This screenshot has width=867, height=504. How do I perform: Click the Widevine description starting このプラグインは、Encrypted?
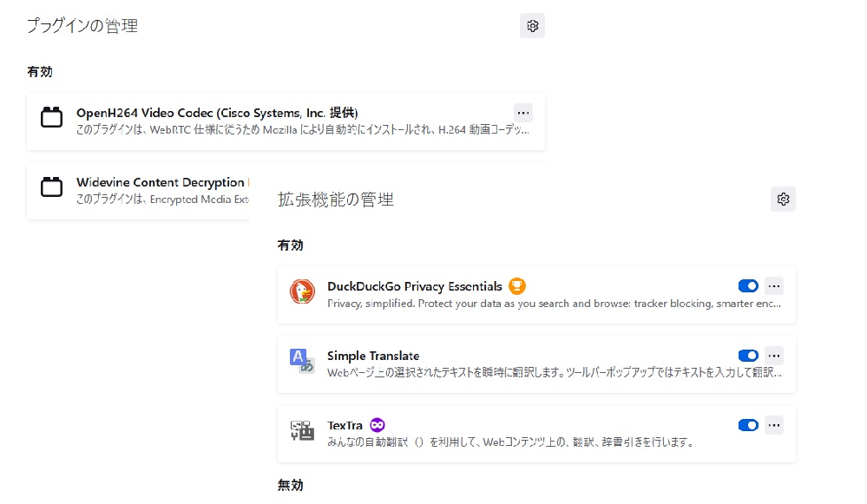[x=162, y=200]
